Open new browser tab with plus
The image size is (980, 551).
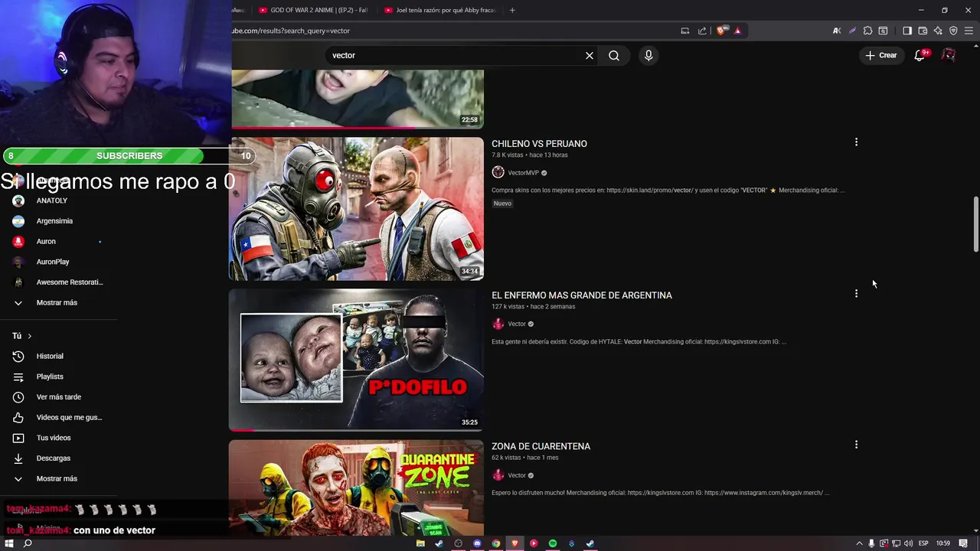click(x=512, y=10)
